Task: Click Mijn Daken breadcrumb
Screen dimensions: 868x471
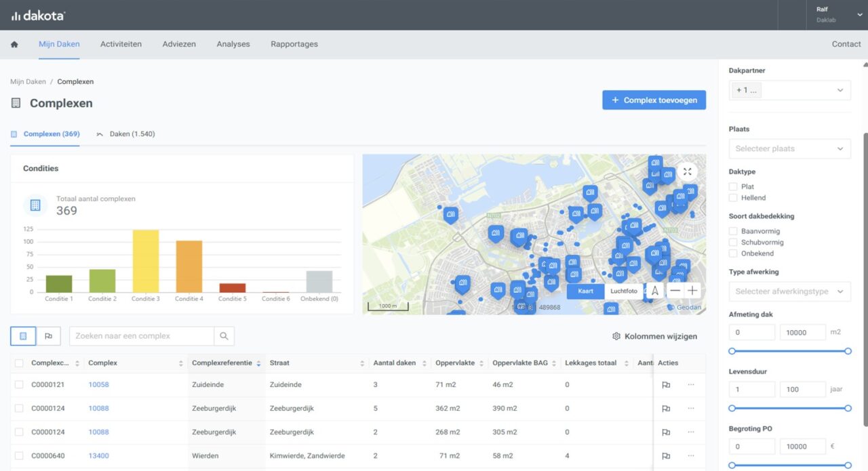Action: click(x=28, y=81)
